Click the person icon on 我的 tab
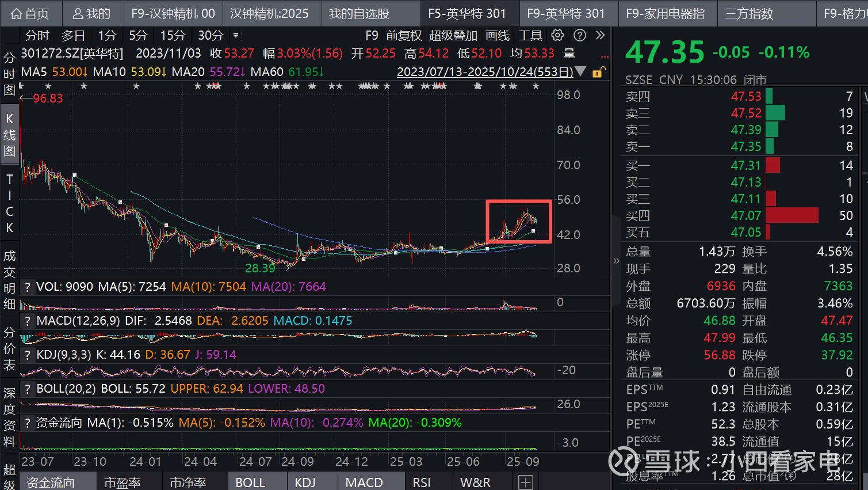Image resolution: width=868 pixels, height=490 pixels. click(78, 13)
